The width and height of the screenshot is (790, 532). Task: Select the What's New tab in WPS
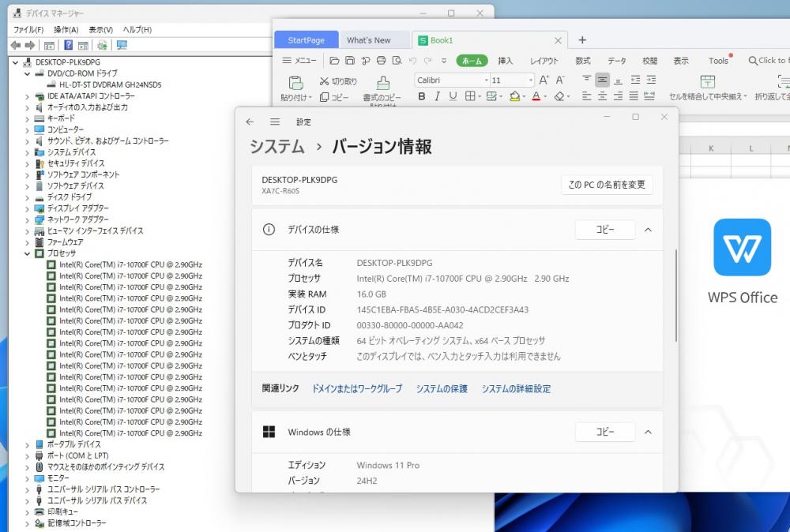coord(368,40)
